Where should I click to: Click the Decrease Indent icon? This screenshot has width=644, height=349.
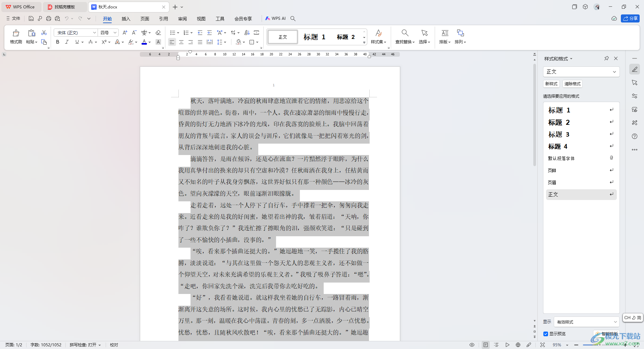[200, 33]
